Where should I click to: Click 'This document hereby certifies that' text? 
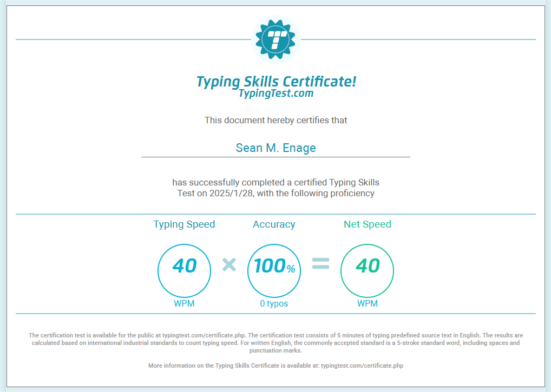276,121
